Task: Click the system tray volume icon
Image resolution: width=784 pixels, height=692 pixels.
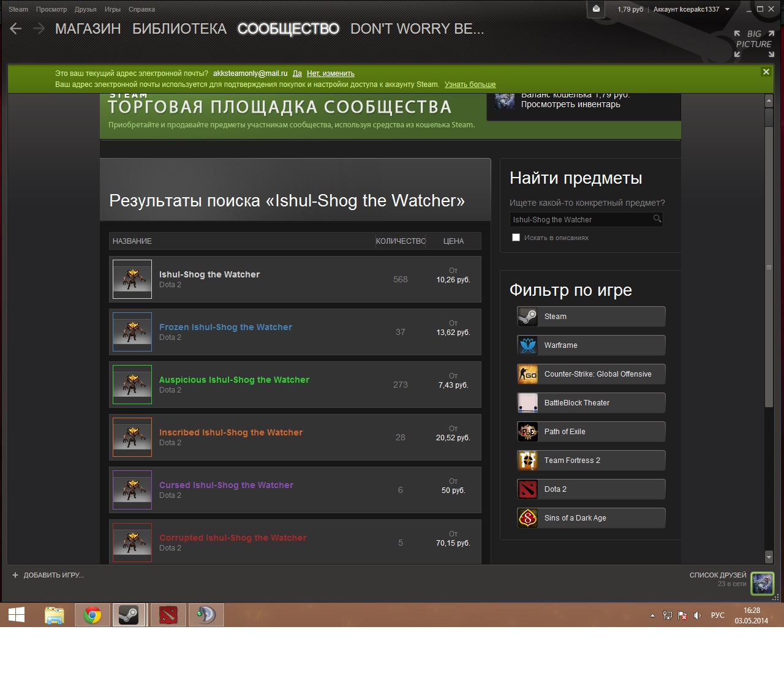Action: click(697, 615)
